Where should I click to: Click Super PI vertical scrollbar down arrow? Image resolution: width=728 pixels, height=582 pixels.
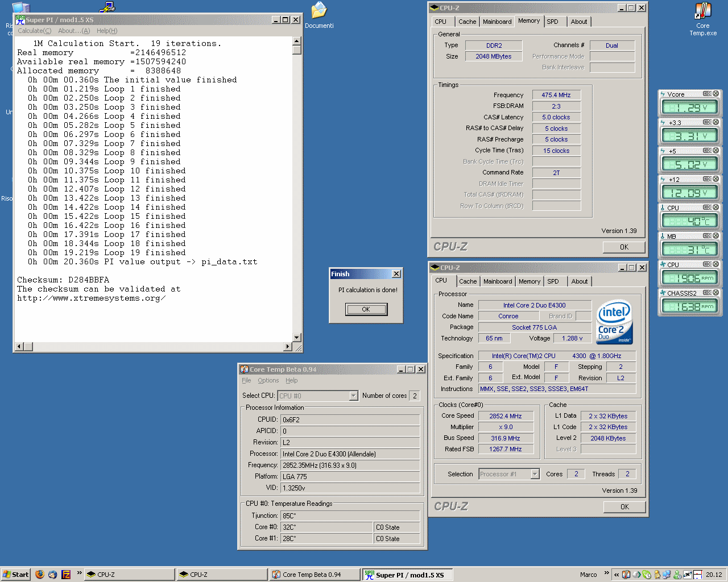click(296, 338)
